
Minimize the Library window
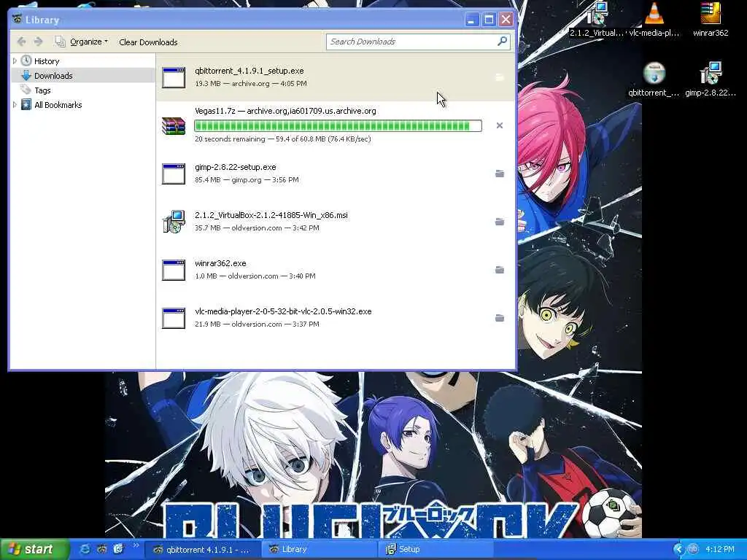coord(472,20)
